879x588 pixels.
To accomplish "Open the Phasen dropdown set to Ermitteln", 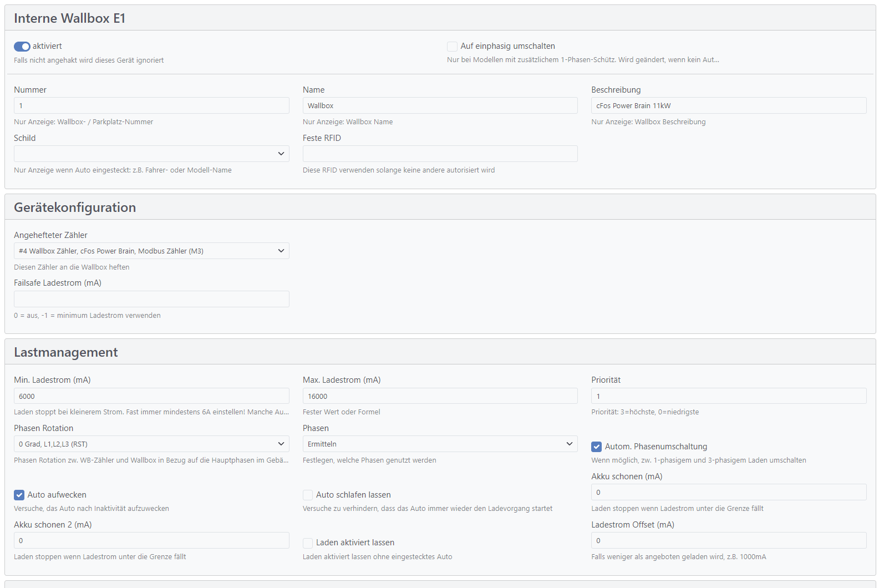I will [x=439, y=444].
